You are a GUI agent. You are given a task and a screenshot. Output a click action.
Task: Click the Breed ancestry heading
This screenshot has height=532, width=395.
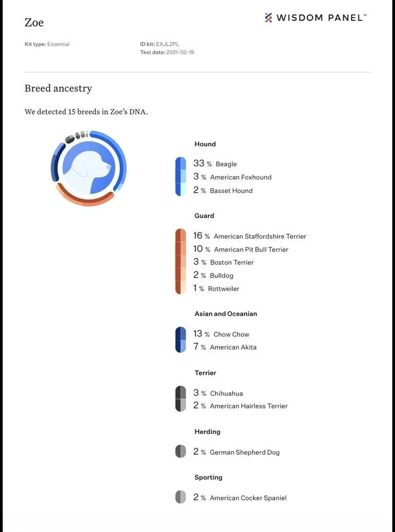pos(58,88)
